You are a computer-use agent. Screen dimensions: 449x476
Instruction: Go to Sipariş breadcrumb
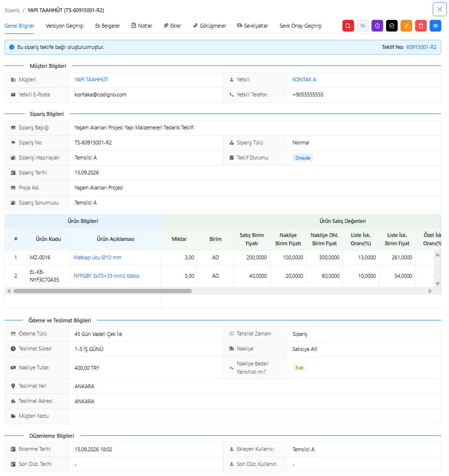click(12, 10)
